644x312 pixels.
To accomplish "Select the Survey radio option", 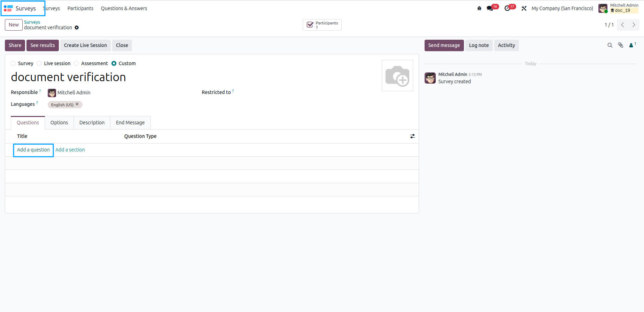I will tap(13, 63).
